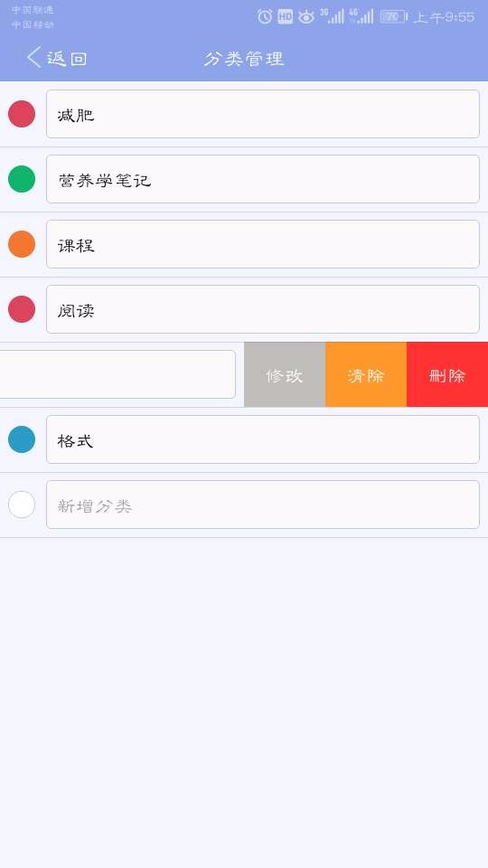Select the swiped empty category field
The height and width of the screenshot is (868, 488).
(117, 374)
